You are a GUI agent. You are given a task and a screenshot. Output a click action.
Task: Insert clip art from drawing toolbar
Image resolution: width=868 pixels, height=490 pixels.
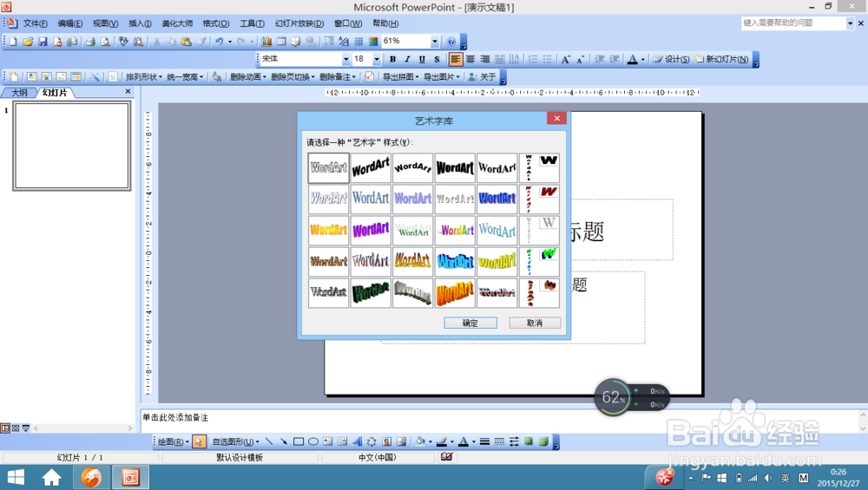click(x=387, y=441)
